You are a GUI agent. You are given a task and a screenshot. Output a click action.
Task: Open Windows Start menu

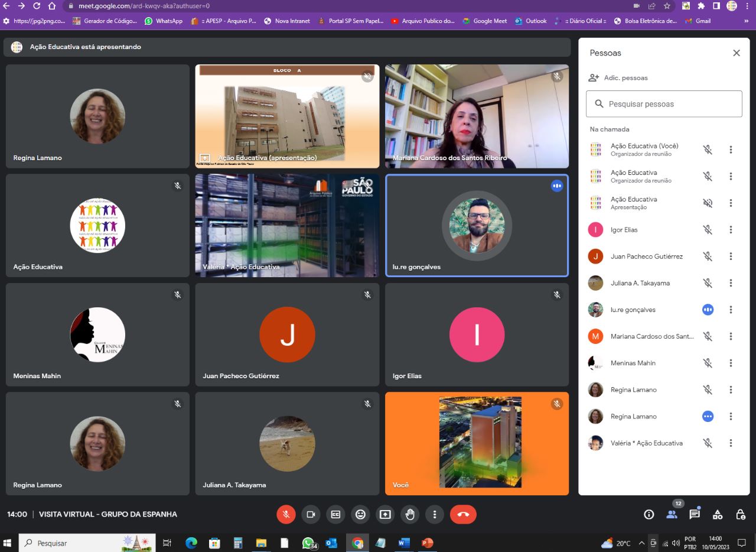(8, 543)
